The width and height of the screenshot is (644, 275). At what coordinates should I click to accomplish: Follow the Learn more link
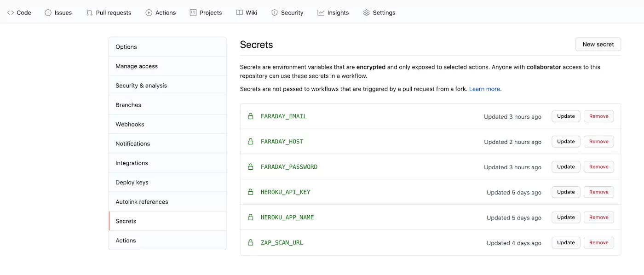point(485,89)
